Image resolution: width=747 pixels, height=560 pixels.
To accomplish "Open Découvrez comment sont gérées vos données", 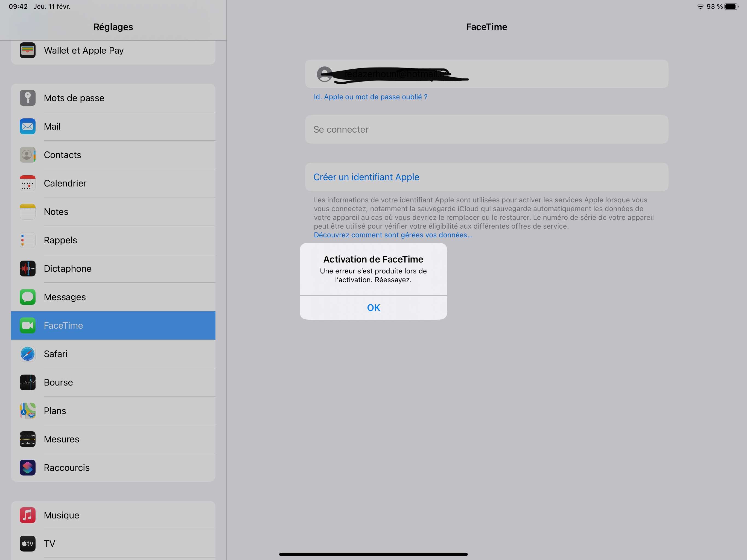I will 393,235.
